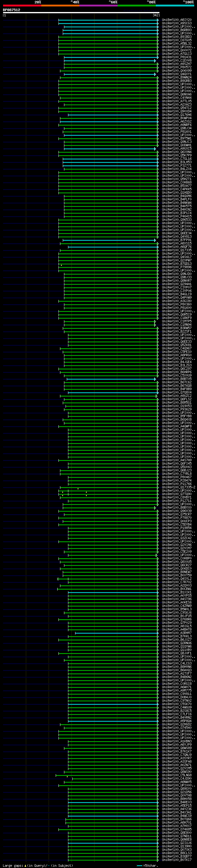Select hit UniRef100_B4RE03
The height and width of the screenshot is (868, 197).
click(177, 802)
